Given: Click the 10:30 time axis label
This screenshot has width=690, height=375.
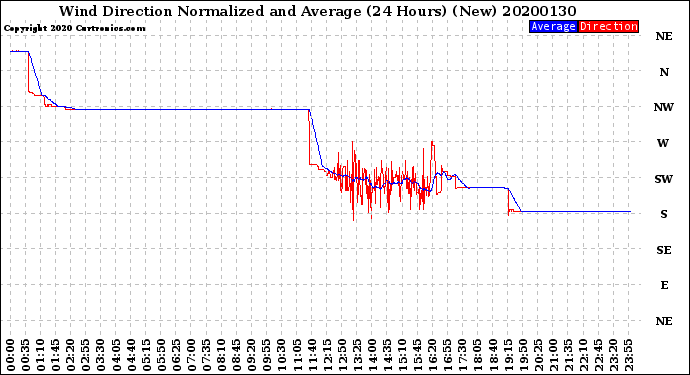Looking at the screenshot, I should (282, 355).
